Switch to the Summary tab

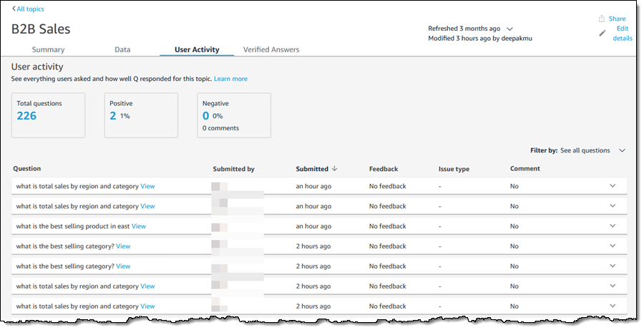pos(48,49)
